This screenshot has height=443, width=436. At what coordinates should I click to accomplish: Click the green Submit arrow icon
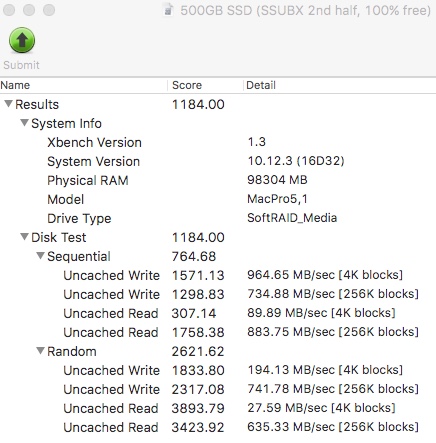pyautogui.click(x=22, y=40)
